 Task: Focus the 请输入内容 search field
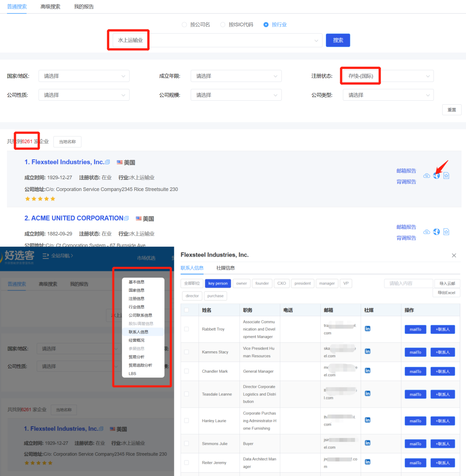(409, 283)
